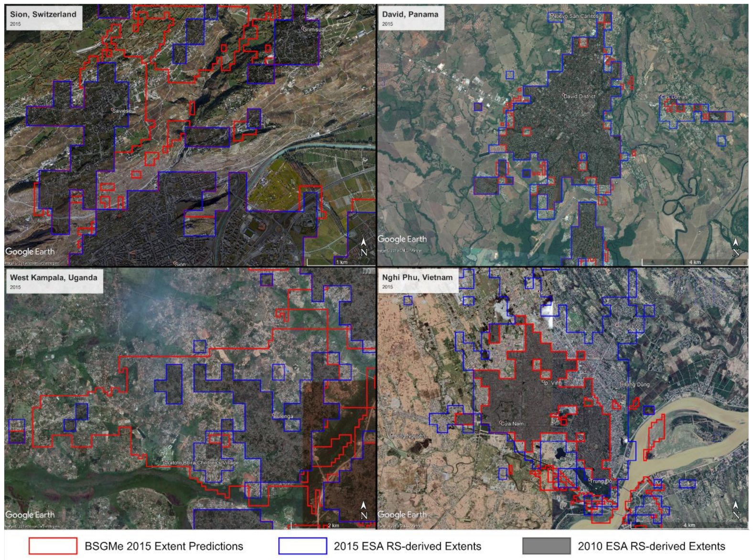
Task: Click the 2015 year under 'Sion, Switzerland'
Action: (x=15, y=24)
